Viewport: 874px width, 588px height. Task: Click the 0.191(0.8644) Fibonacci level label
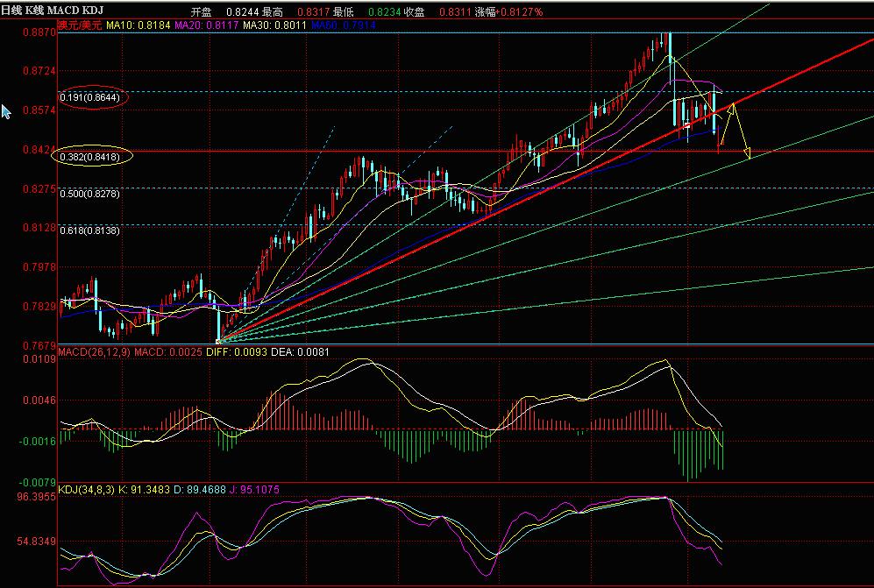pyautogui.click(x=89, y=97)
